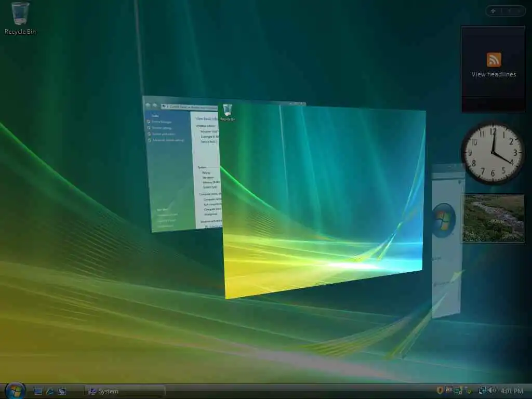
Task: Click the security shield tray icon
Action: [x=440, y=391]
